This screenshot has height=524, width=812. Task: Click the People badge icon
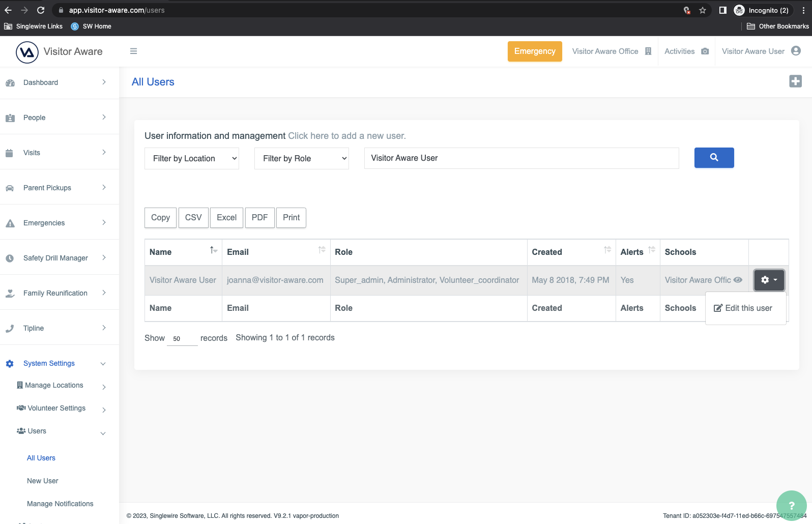point(10,118)
